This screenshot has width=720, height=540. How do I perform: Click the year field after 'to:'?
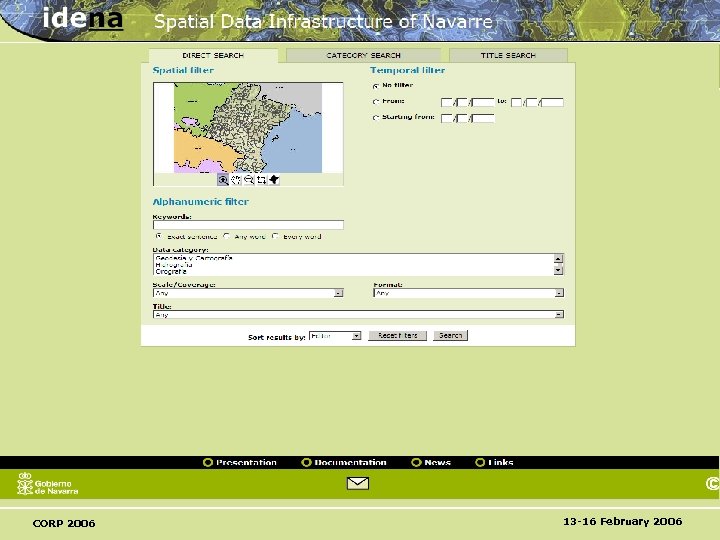click(x=552, y=102)
